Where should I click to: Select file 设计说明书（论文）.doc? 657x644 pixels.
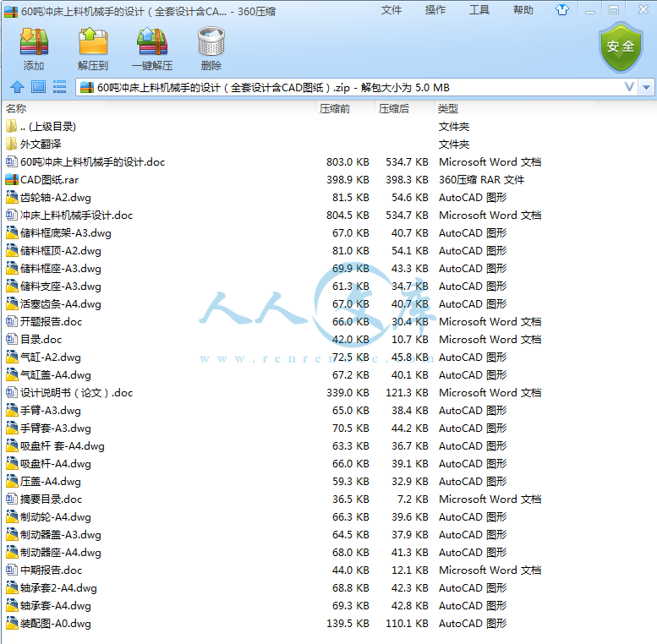tap(77, 393)
